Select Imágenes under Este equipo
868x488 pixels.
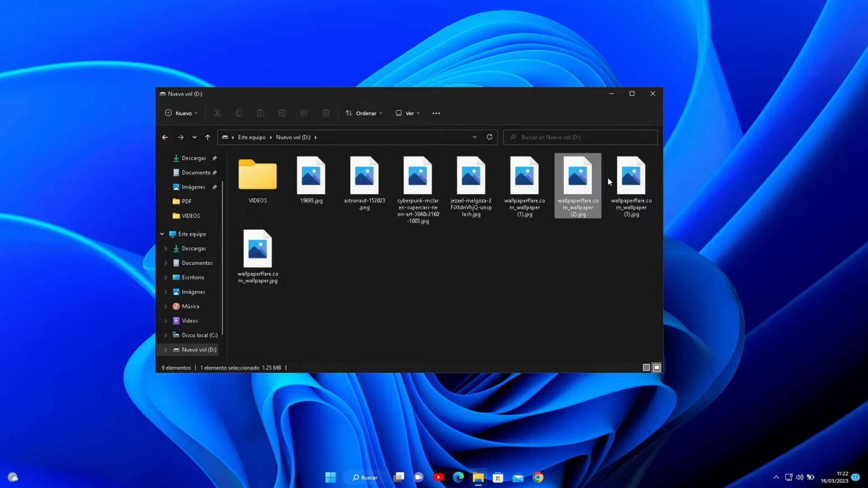coord(190,292)
